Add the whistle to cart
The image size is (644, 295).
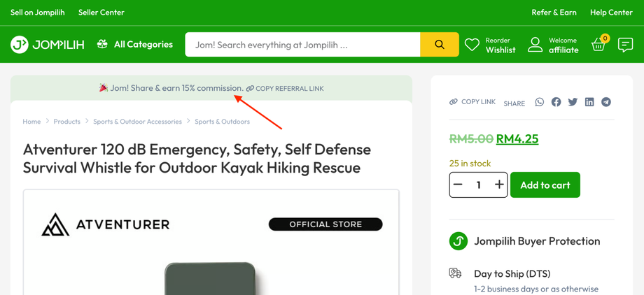point(545,185)
